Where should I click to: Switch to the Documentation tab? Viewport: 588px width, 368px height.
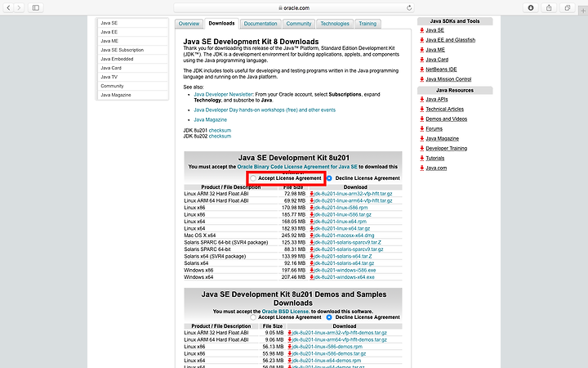pyautogui.click(x=261, y=23)
